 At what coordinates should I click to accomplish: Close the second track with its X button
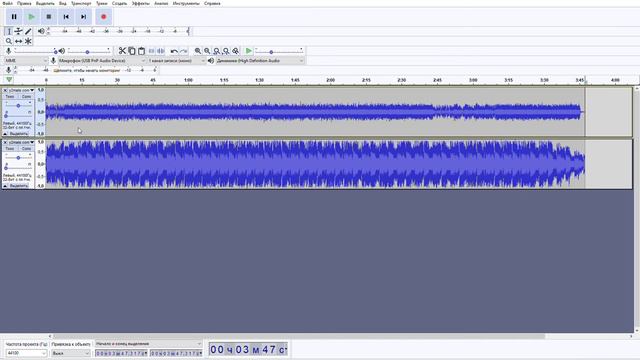click(5, 142)
